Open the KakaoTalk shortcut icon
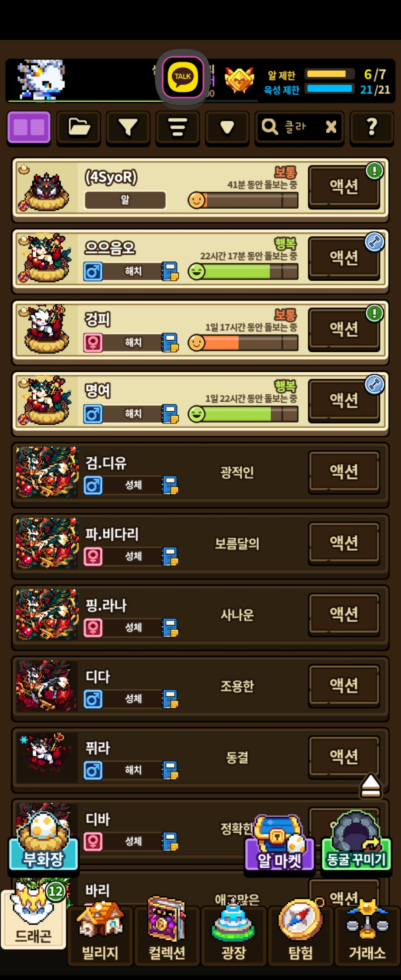 click(183, 77)
